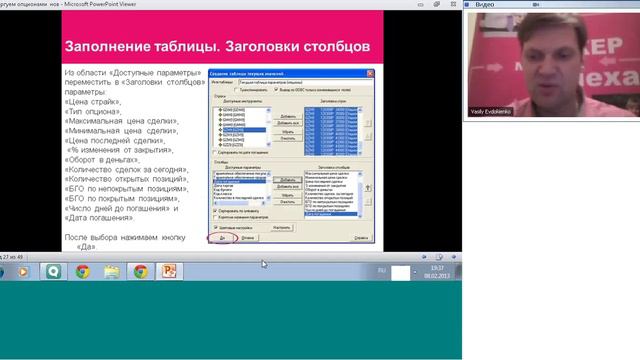Click Добавить in the rows section

288,116
